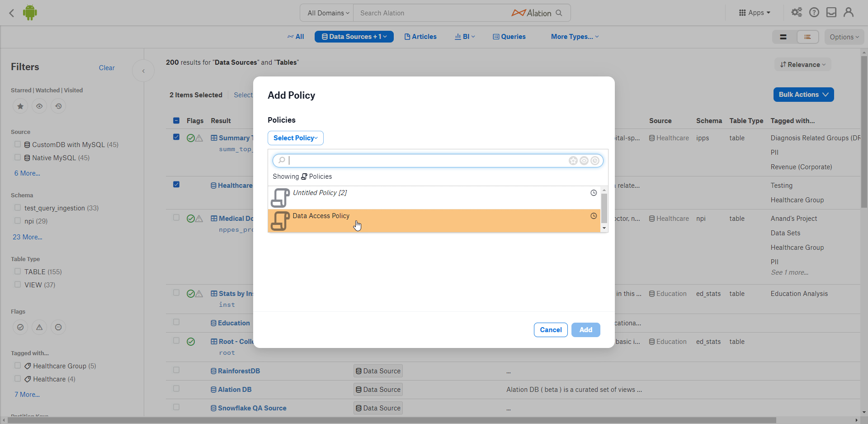Click the Visited history filter icon
Image resolution: width=868 pixels, height=424 pixels.
pyautogui.click(x=58, y=106)
